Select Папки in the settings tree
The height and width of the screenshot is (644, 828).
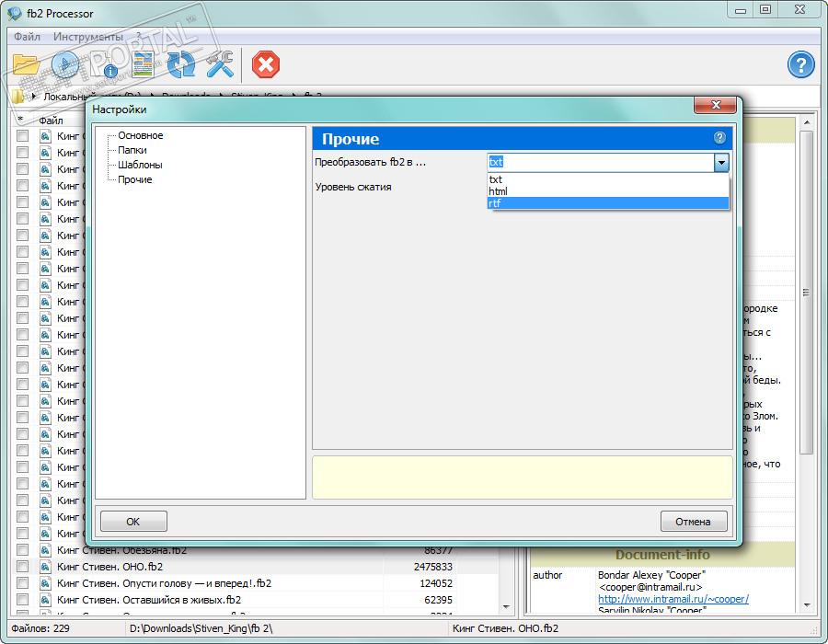(x=132, y=150)
